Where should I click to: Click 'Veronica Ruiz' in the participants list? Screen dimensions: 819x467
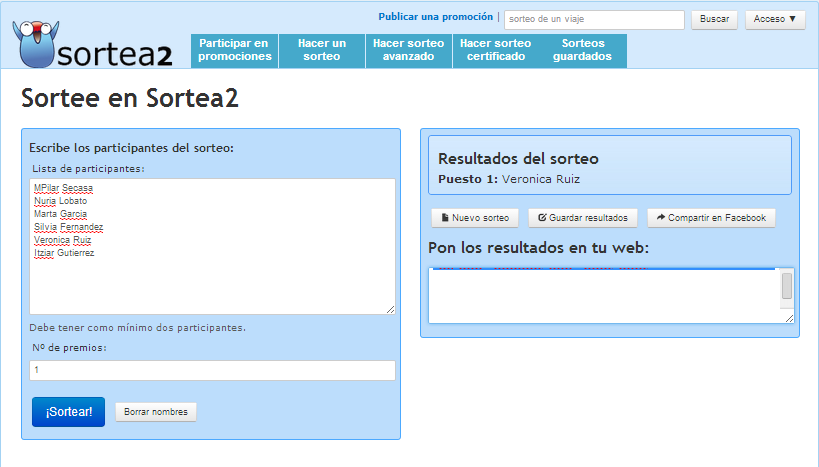tap(63, 240)
